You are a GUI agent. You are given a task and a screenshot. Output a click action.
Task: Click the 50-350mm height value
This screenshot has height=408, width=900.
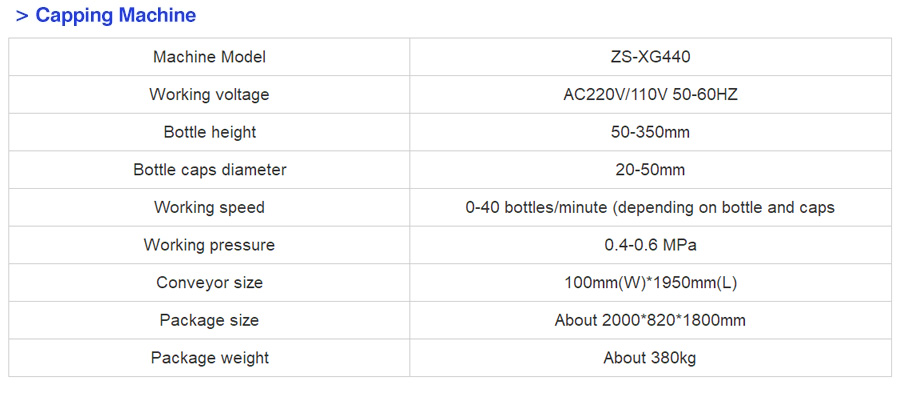tap(650, 132)
